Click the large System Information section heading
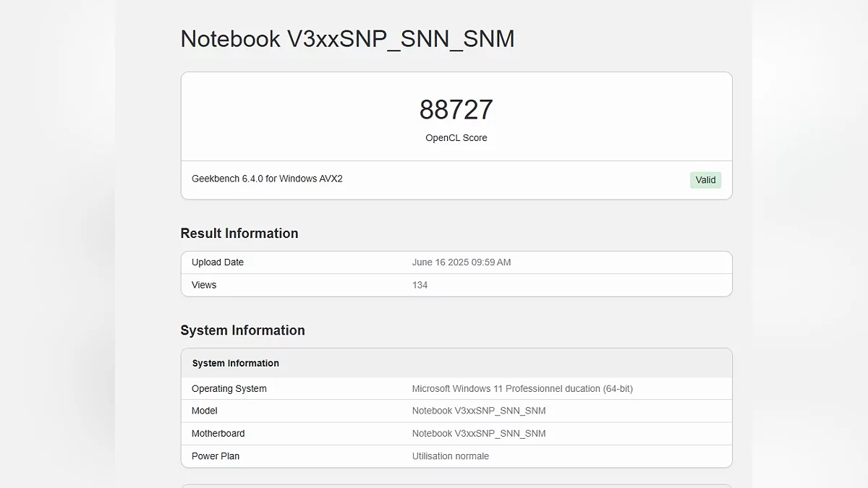Screen dimensions: 868x488 tap(242, 330)
